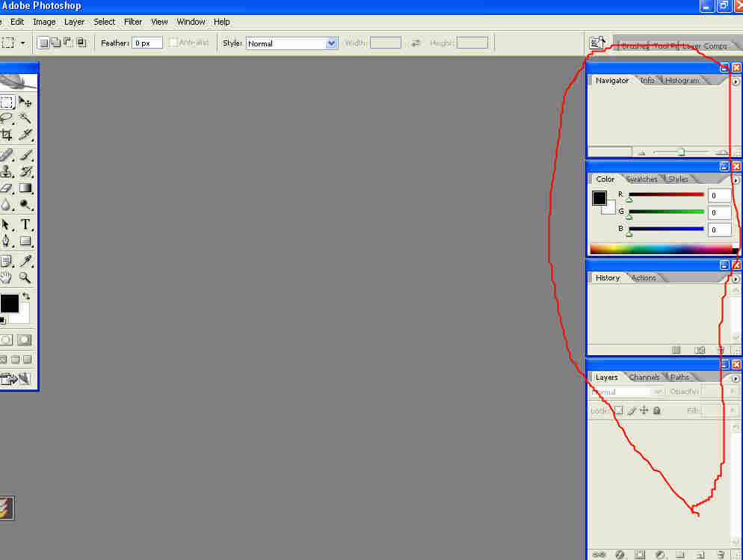Open the Edit menu
The height and width of the screenshot is (560, 743).
point(17,22)
